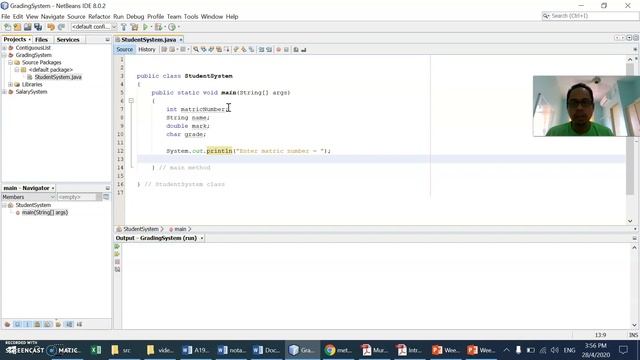Screen dimensions: 640x360
Task: Click the History view button
Action: (x=147, y=49)
